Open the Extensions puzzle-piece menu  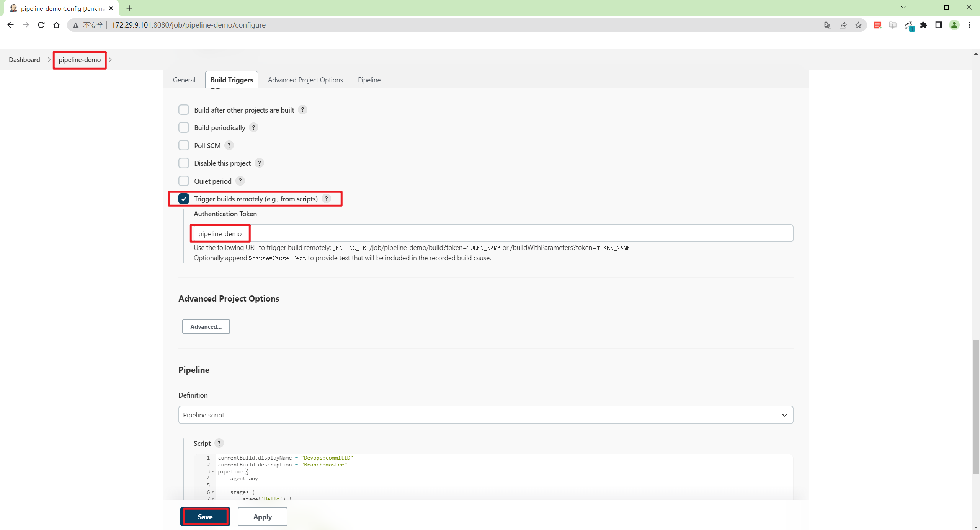(x=924, y=25)
